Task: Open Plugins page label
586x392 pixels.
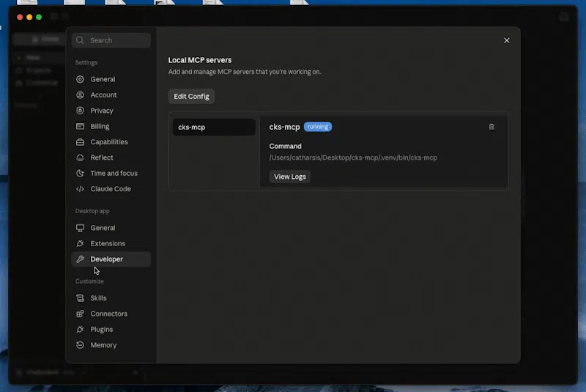Action: click(102, 330)
